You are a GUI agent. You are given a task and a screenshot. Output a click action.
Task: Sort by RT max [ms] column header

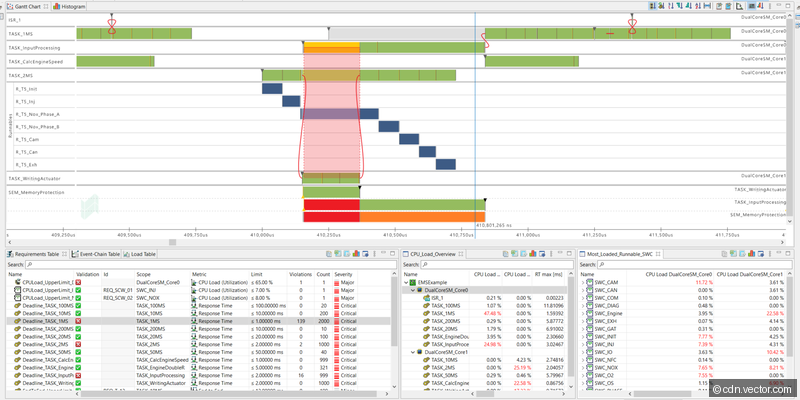coord(551,274)
